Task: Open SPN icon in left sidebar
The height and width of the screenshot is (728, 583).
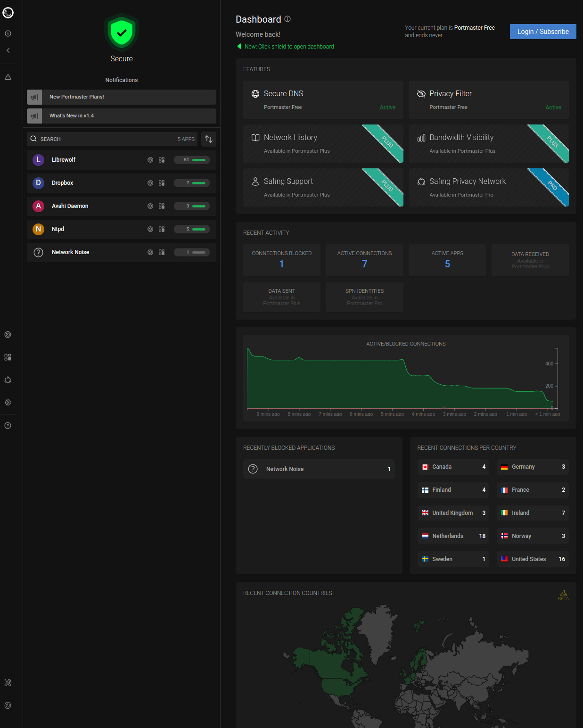Action: (x=8, y=380)
